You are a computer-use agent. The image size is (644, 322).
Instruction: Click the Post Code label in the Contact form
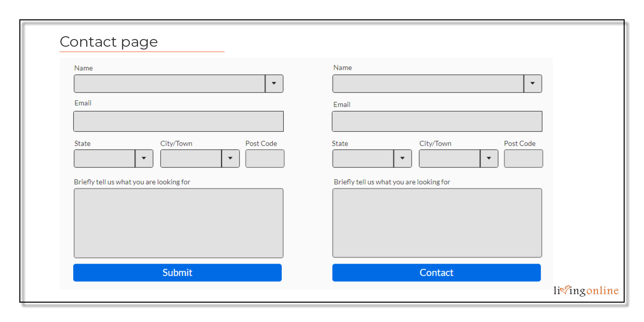point(520,143)
